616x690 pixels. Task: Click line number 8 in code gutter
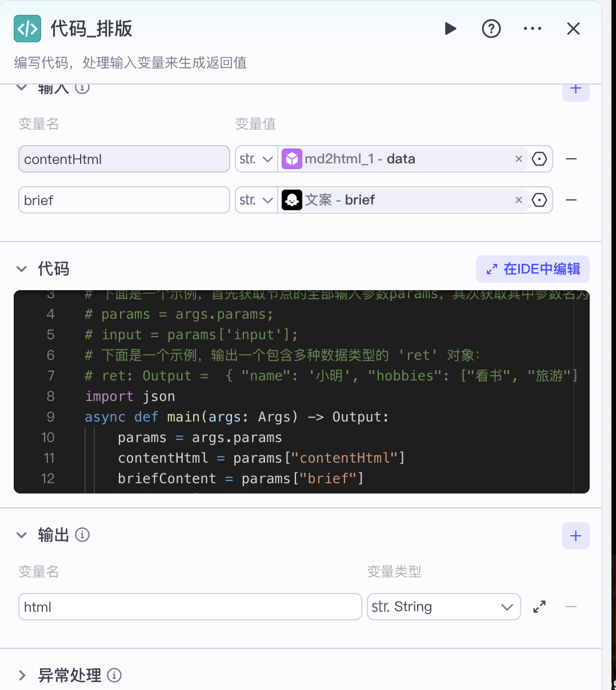point(50,396)
